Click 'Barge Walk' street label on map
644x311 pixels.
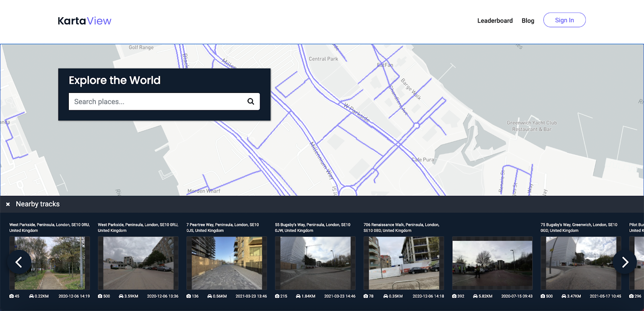[411, 89]
